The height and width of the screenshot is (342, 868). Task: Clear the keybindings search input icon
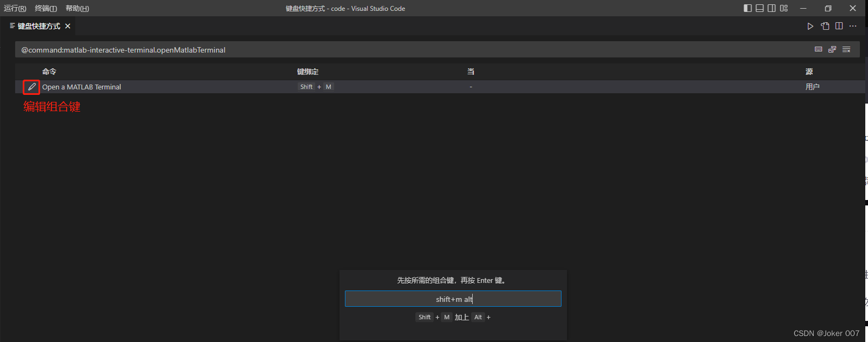(846, 49)
